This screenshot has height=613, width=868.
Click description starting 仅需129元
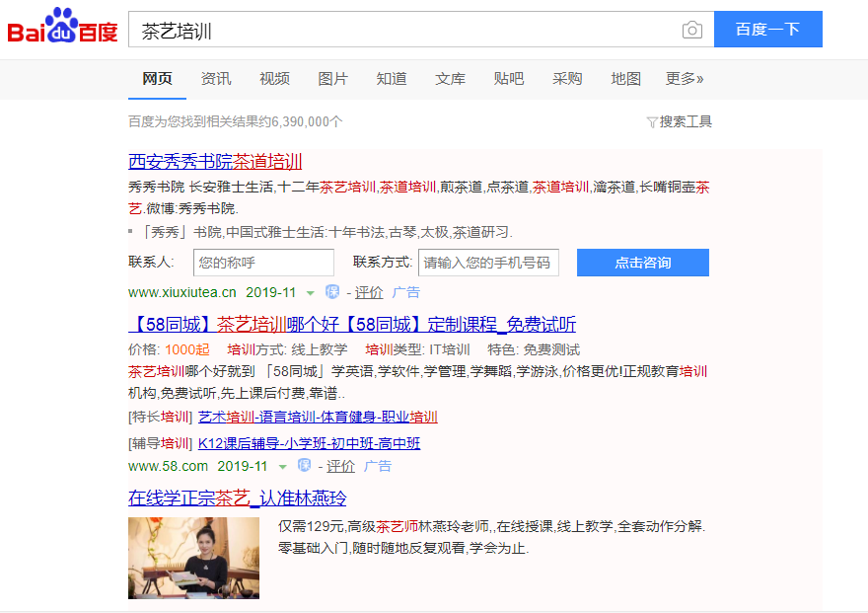click(x=491, y=537)
